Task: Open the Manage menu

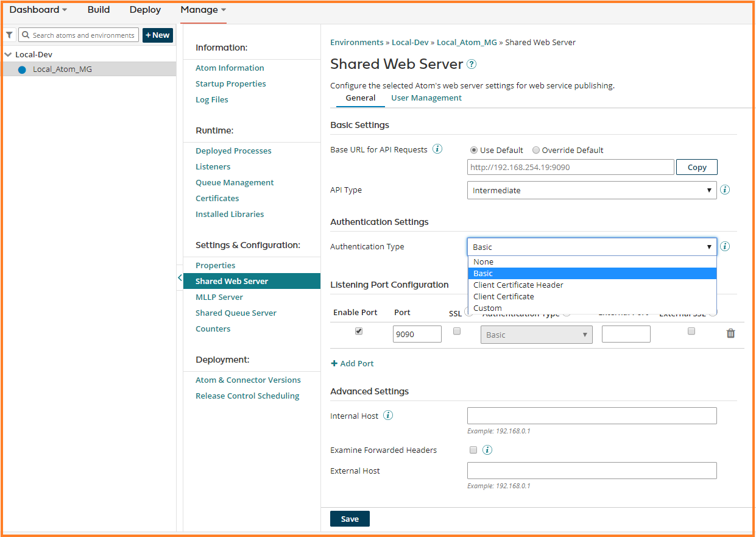Action: 203,10
